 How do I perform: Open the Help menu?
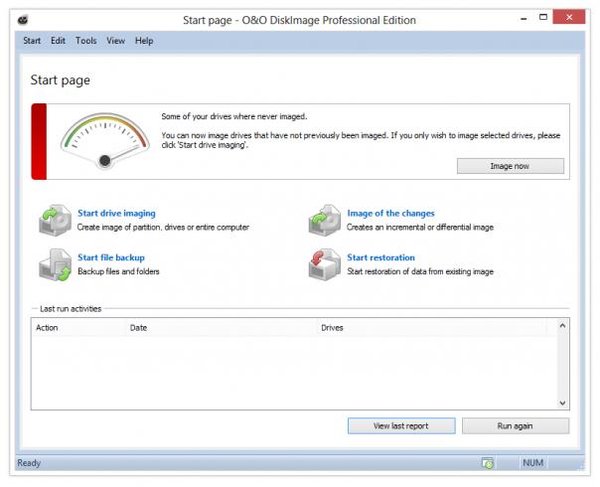pos(144,41)
